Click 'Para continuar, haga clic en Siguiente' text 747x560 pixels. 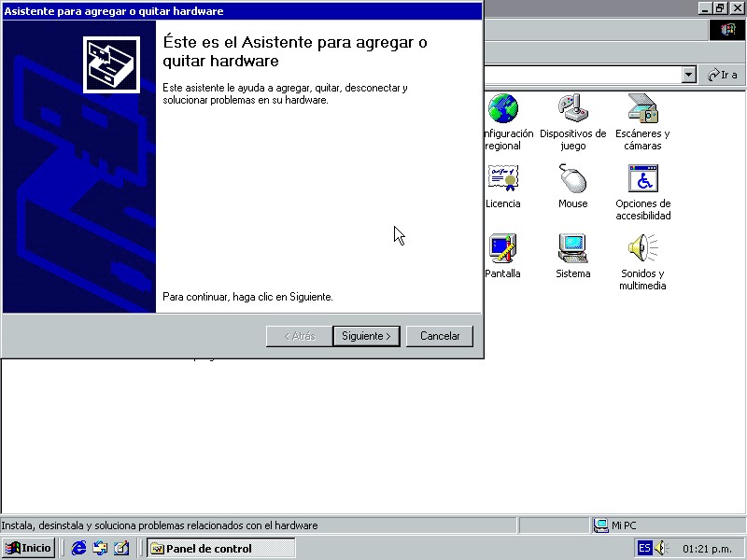click(247, 297)
